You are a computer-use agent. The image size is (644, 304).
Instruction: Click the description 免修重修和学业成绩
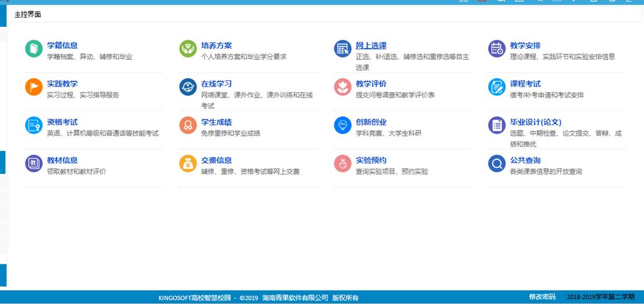point(230,133)
